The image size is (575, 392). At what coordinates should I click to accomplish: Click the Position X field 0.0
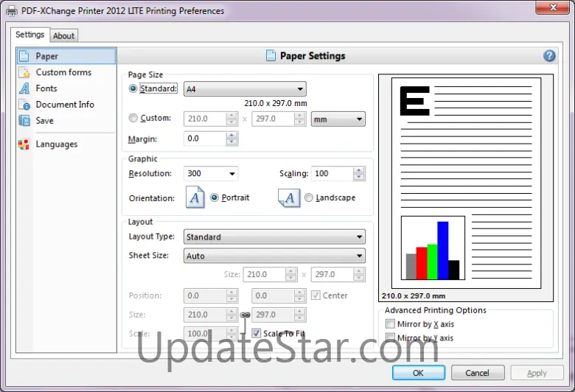[205, 295]
